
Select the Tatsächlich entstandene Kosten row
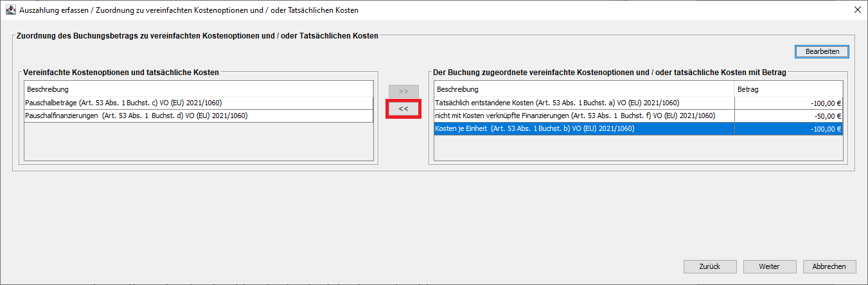583,103
